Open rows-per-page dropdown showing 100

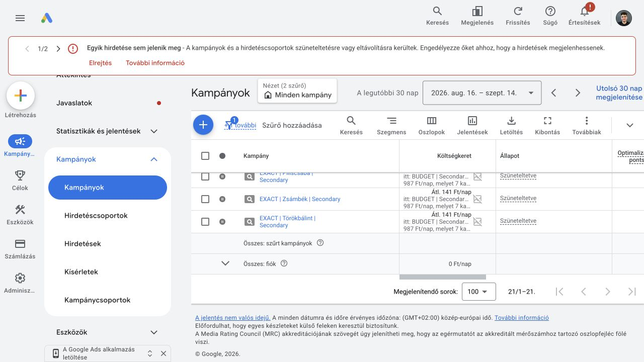[x=479, y=292]
